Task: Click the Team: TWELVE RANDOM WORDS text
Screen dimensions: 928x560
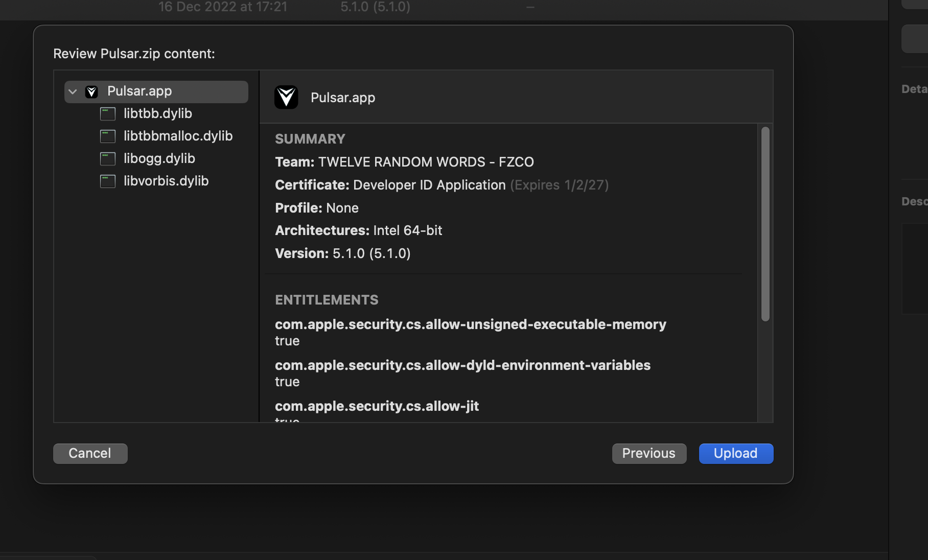Action: [x=404, y=162]
